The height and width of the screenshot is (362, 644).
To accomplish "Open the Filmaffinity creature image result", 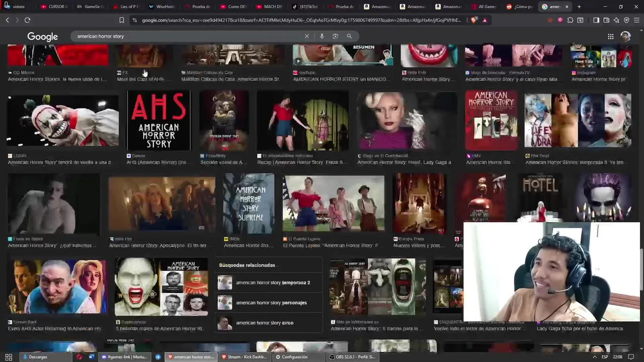I will [x=224, y=121].
